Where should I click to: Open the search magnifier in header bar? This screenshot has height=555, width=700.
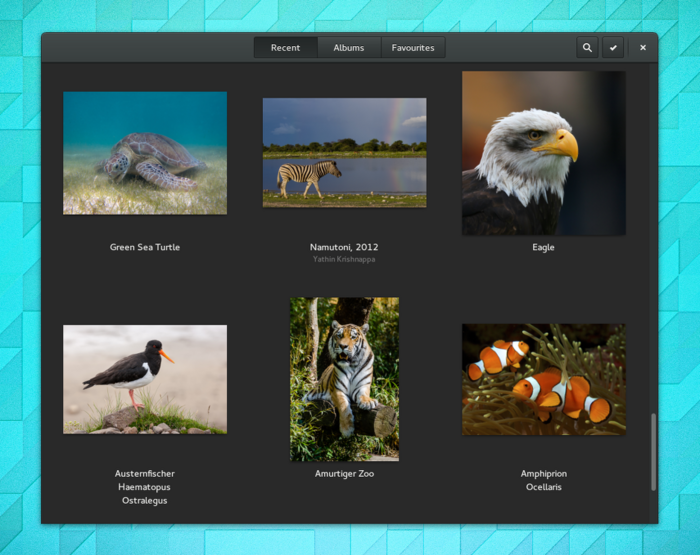coord(587,47)
